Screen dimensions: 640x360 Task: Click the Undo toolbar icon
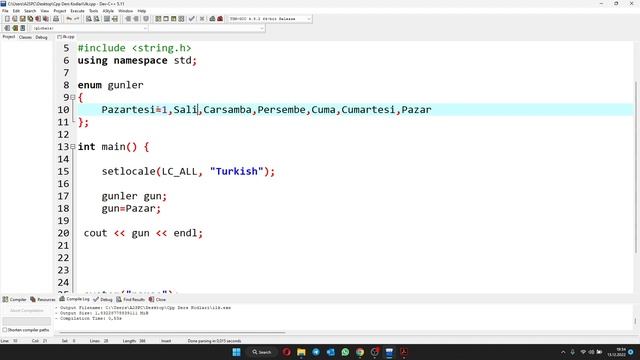[69, 19]
